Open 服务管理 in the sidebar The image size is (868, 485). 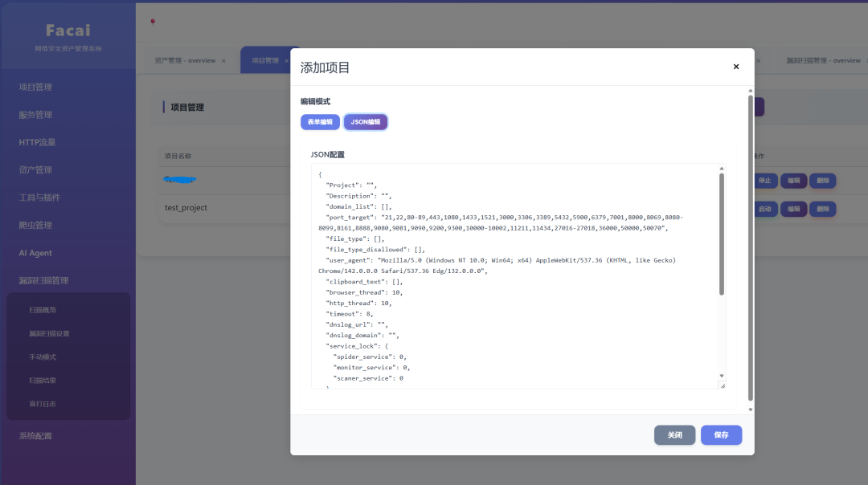(x=35, y=115)
